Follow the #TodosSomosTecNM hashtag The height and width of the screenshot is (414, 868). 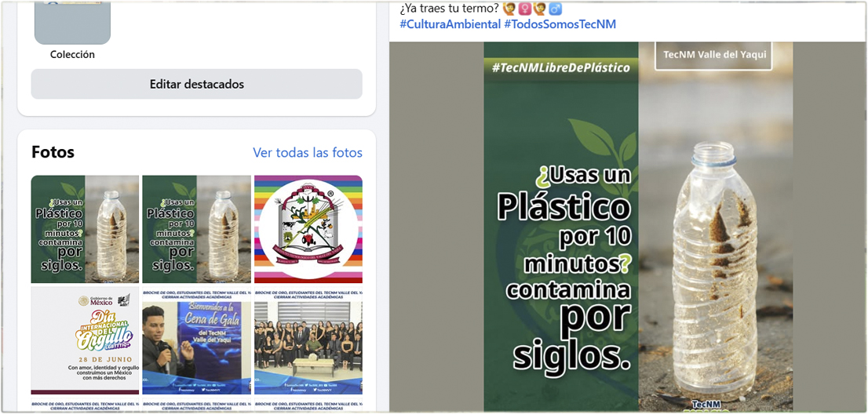click(x=560, y=24)
